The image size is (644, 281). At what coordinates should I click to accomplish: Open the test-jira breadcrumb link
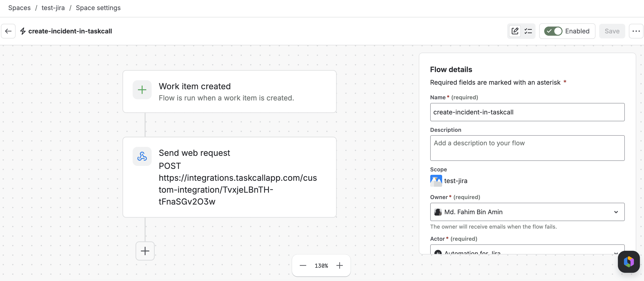[x=53, y=8]
